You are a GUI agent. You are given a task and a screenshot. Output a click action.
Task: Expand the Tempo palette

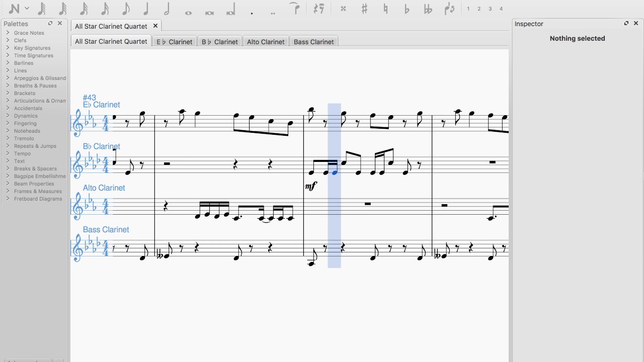[8, 153]
